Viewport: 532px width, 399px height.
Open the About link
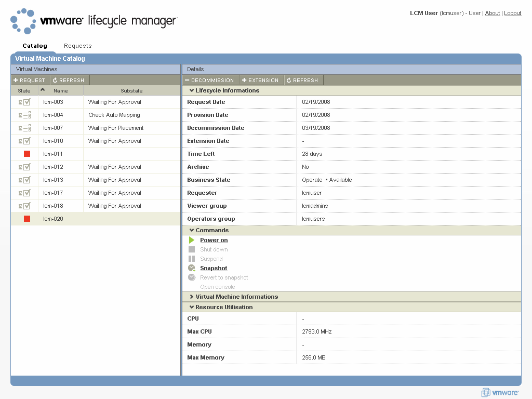(x=493, y=13)
